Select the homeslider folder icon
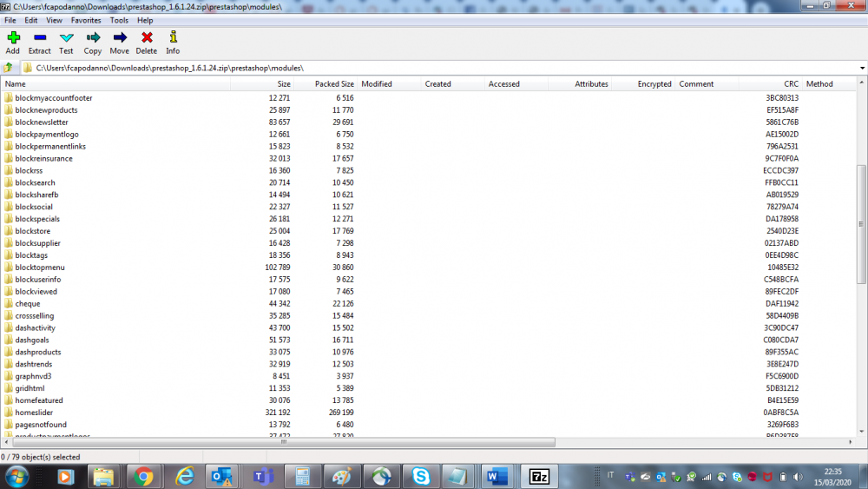 tap(9, 412)
